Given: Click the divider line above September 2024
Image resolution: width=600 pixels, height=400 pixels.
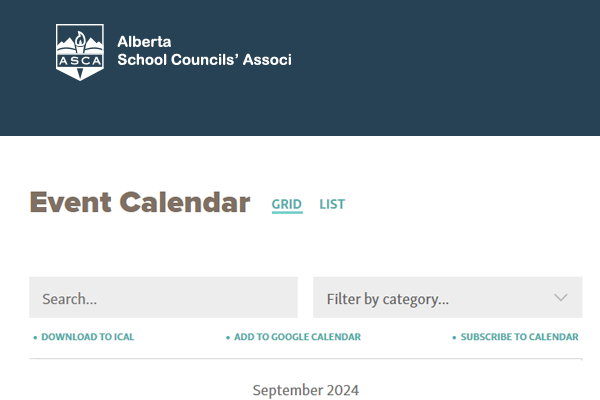Looking at the screenshot, I should (x=305, y=358).
